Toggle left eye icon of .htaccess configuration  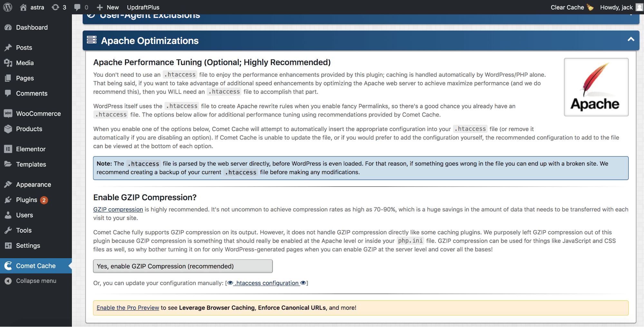click(230, 283)
